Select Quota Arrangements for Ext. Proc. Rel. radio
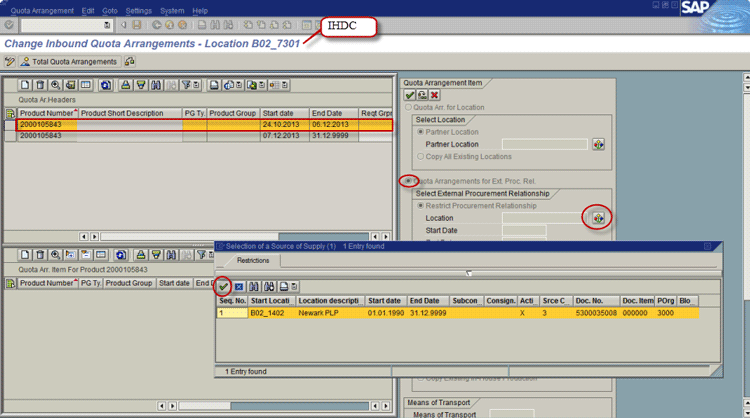Viewport: 750px width, 418px height. click(408, 181)
